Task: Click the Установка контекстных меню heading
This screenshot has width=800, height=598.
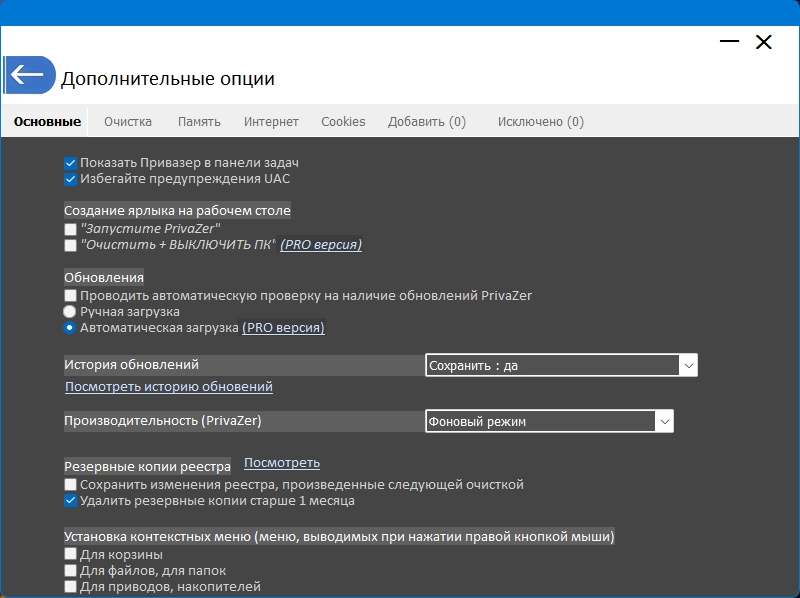Action: [x=339, y=536]
